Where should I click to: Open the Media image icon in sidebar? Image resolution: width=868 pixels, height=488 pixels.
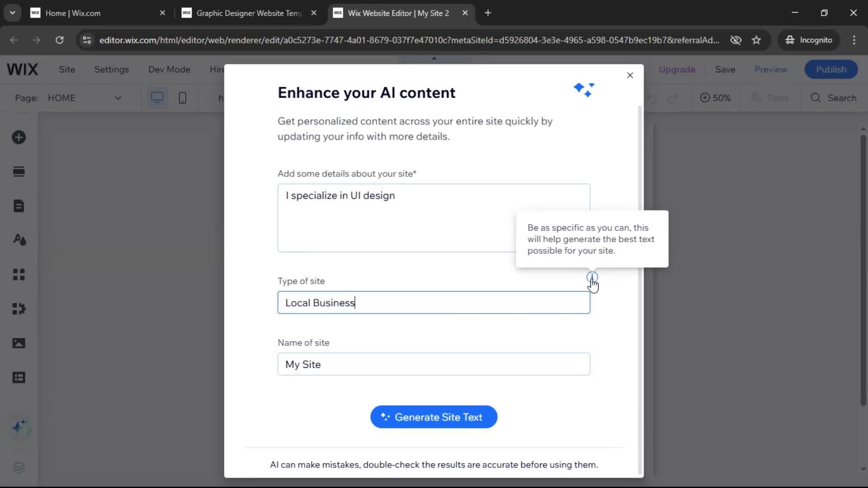[19, 343]
